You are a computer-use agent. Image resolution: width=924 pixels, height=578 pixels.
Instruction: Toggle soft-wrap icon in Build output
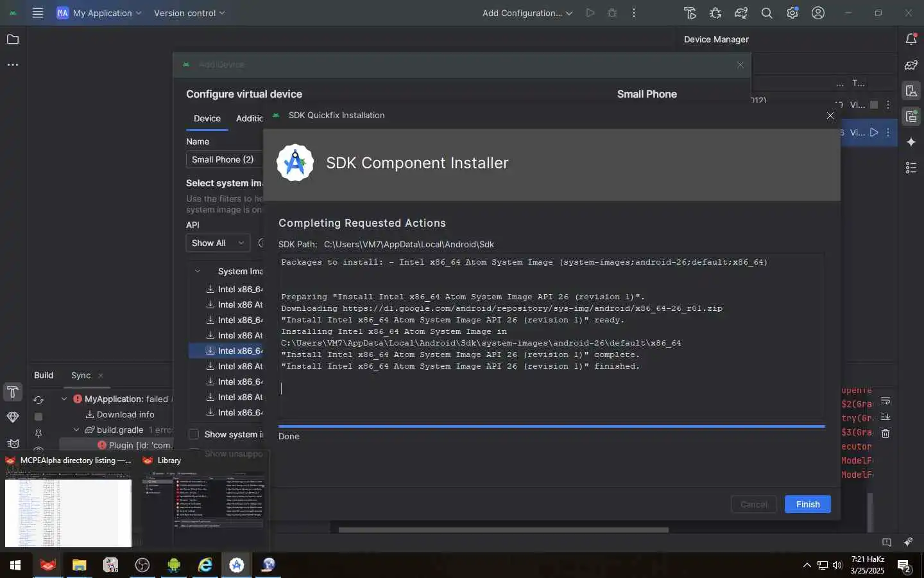(x=886, y=401)
